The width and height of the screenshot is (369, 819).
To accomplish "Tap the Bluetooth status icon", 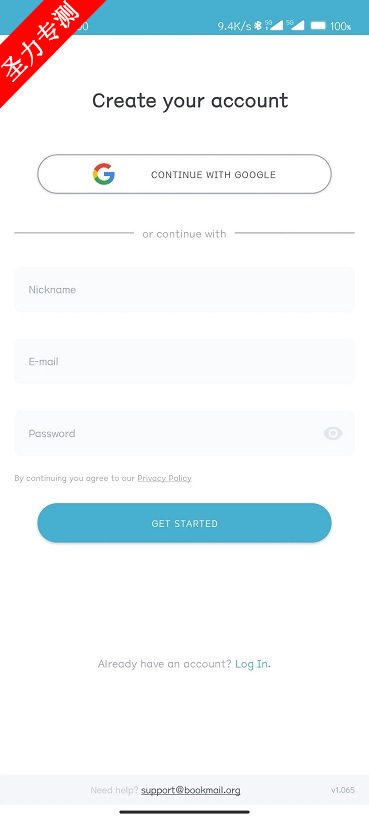I will pos(258,26).
